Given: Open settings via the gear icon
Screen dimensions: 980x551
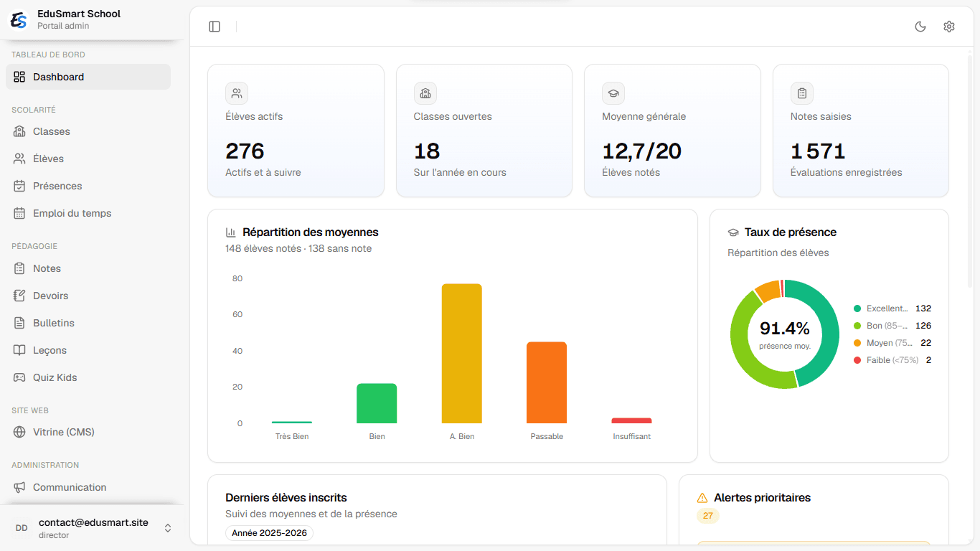Looking at the screenshot, I should [949, 27].
